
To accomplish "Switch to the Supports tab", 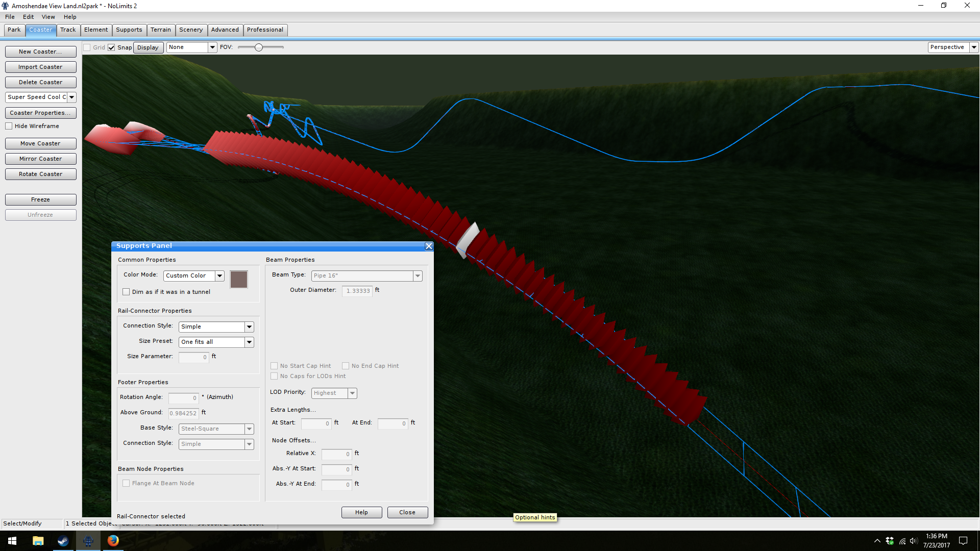I will [x=129, y=30].
